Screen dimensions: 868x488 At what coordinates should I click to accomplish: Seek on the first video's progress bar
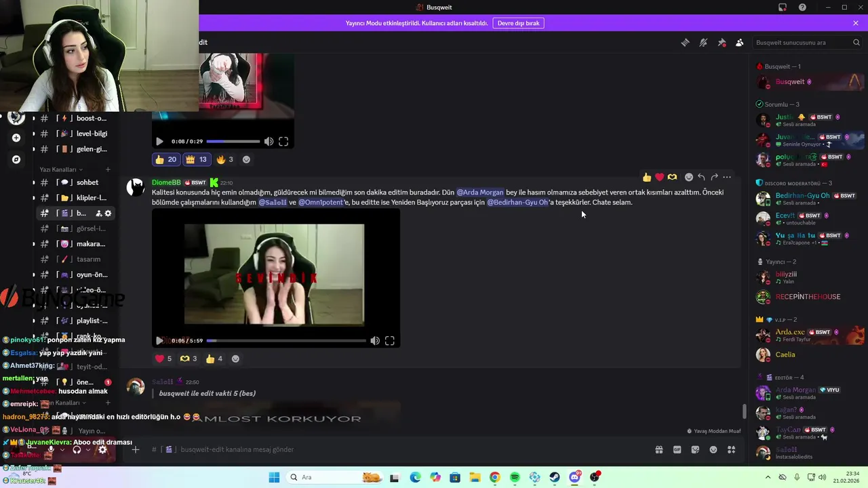click(233, 142)
